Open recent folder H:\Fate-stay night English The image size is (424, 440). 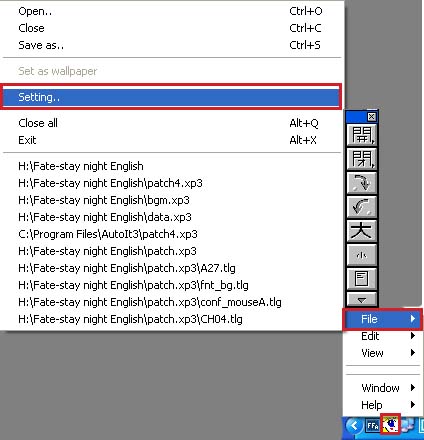point(172,166)
